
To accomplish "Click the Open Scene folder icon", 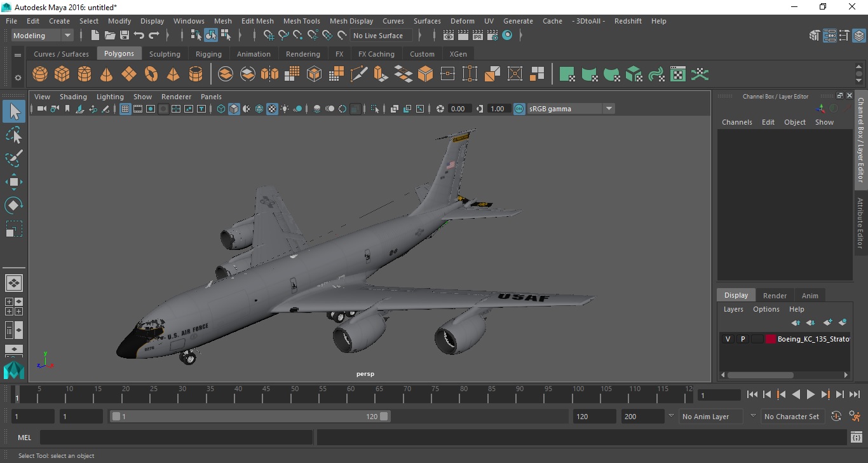I will (110, 36).
